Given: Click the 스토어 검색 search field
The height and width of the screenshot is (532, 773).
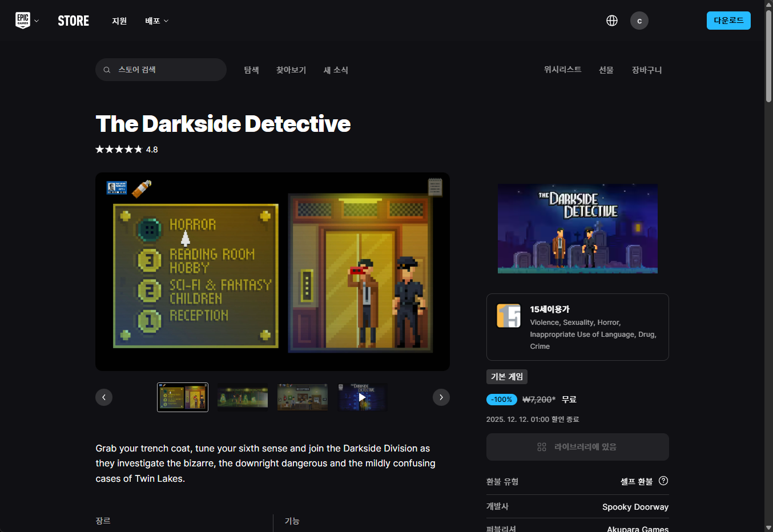Looking at the screenshot, I should pos(161,70).
